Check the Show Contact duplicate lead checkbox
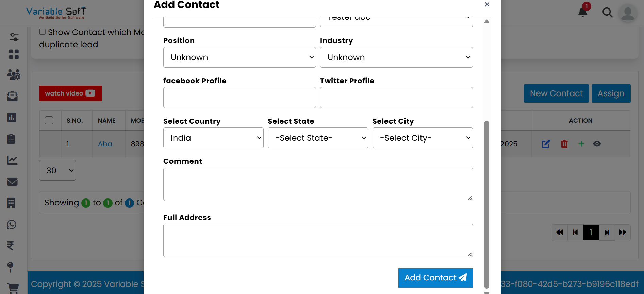The width and height of the screenshot is (644, 294). pos(42,31)
